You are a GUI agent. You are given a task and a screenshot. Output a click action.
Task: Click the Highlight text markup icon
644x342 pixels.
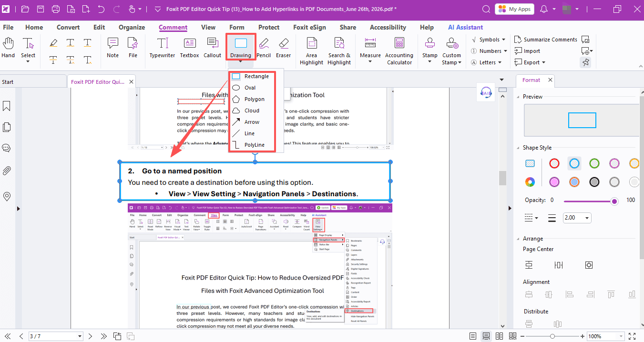coord(53,43)
